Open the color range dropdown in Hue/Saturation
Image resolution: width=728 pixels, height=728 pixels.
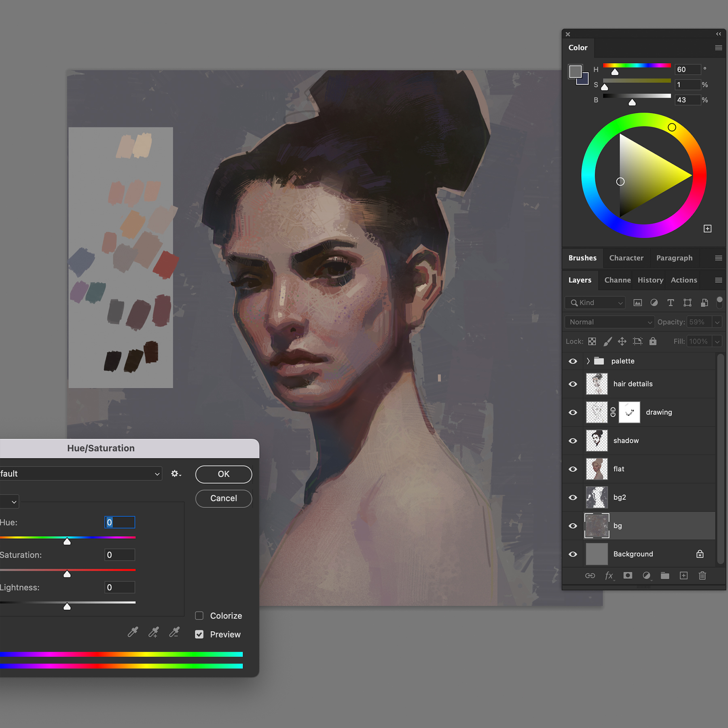[9, 502]
